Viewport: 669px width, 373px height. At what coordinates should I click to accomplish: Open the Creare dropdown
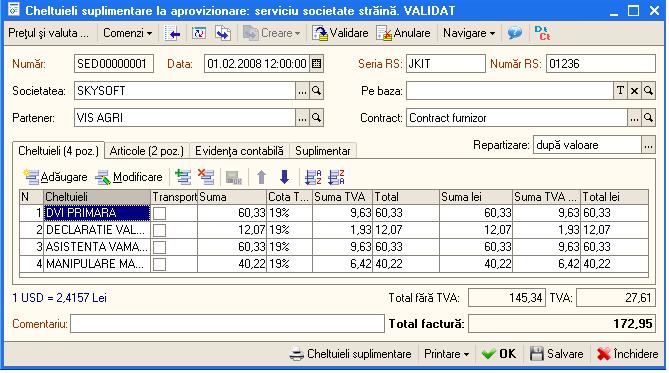point(272,33)
